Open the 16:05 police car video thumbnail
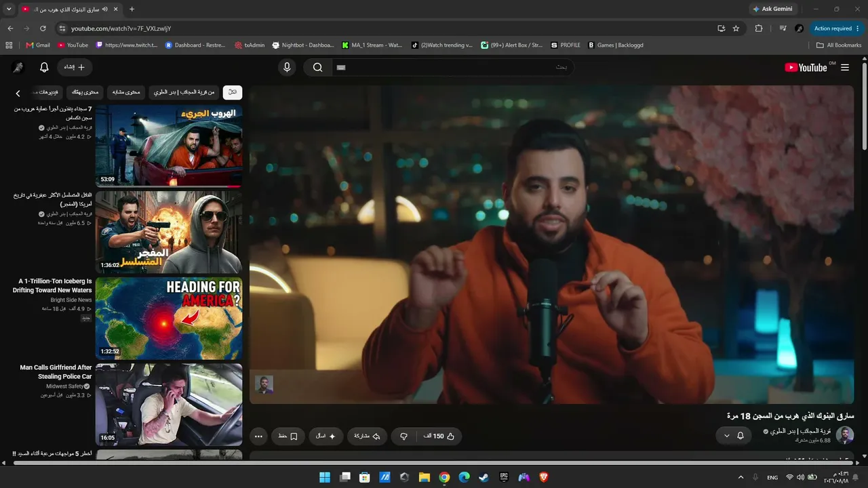Viewport: 868px width, 488px height. [169, 405]
